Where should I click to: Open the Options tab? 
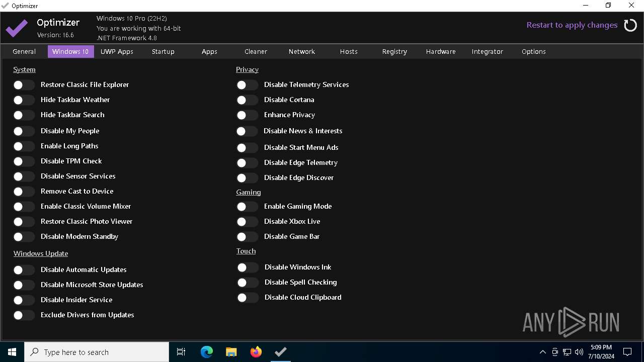point(533,51)
